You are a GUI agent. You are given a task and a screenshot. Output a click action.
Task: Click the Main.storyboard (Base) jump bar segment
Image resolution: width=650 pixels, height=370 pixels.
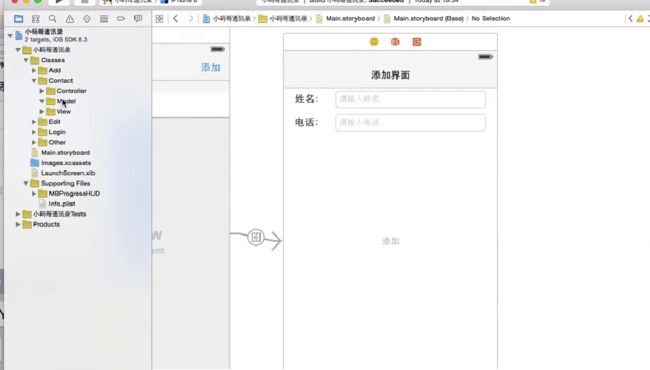[x=423, y=19]
